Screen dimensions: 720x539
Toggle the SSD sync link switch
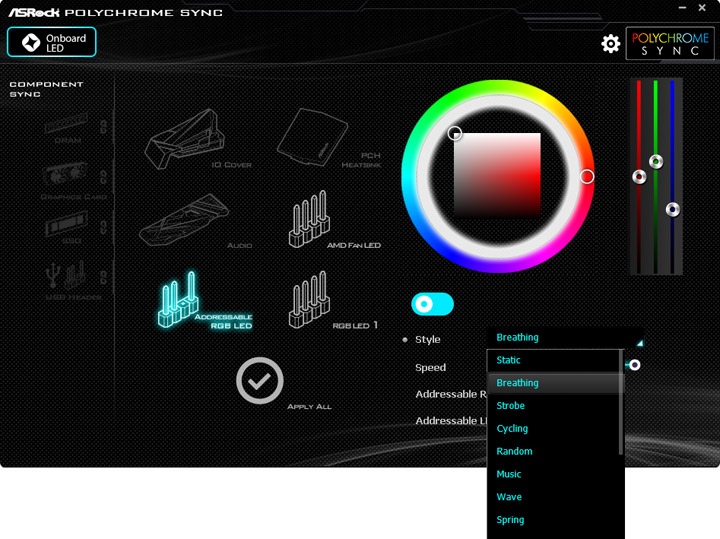(104, 227)
